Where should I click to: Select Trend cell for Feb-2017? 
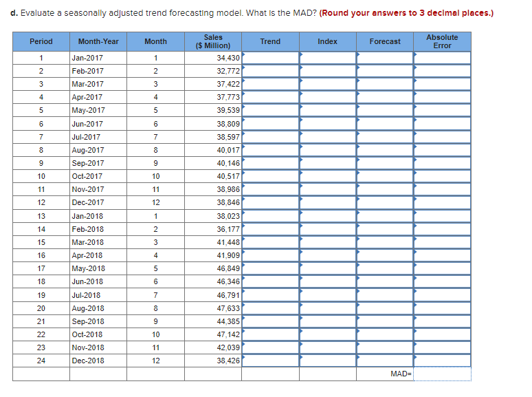click(x=270, y=71)
